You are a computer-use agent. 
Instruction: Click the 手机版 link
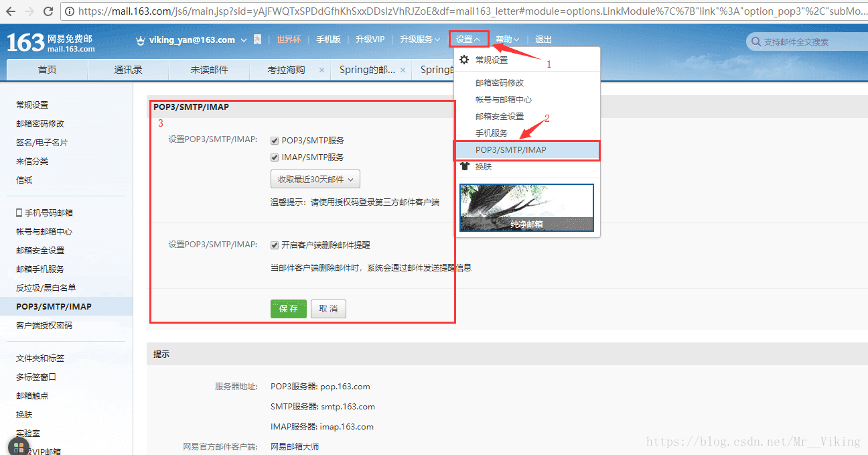[328, 40]
